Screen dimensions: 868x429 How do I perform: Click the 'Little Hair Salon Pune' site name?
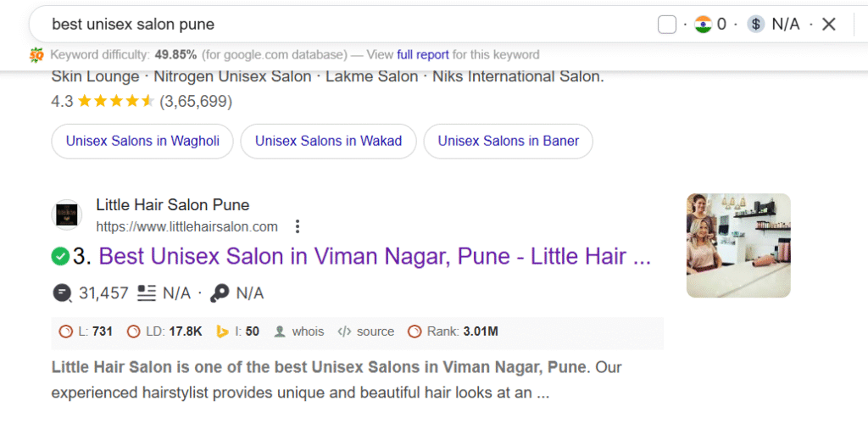[x=173, y=205]
